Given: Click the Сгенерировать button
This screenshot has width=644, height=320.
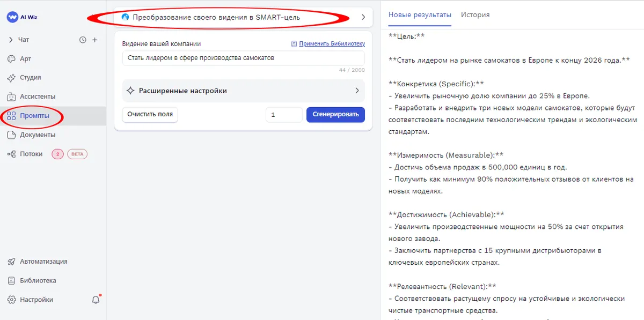Looking at the screenshot, I should point(335,115).
